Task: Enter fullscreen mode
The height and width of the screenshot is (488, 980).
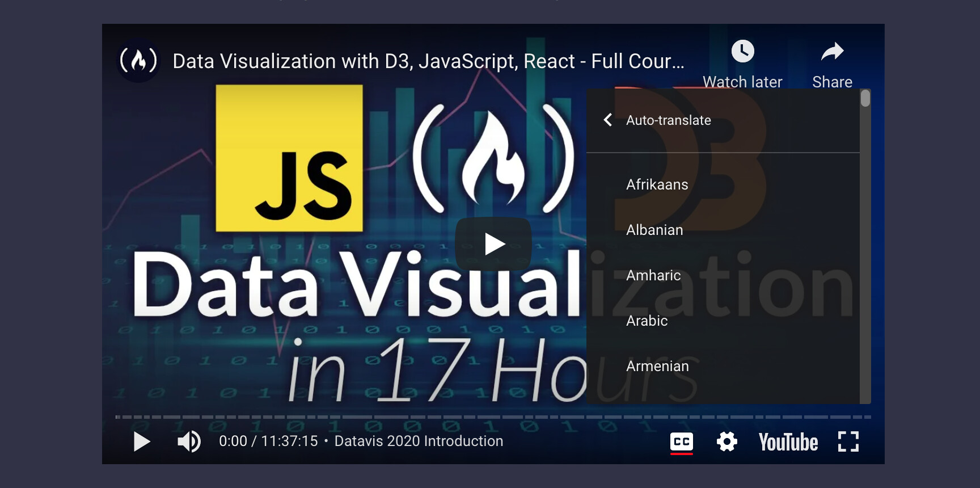Action: [848, 441]
